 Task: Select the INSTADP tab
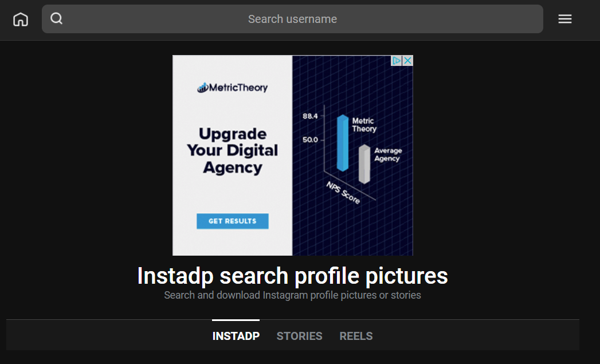(x=236, y=336)
